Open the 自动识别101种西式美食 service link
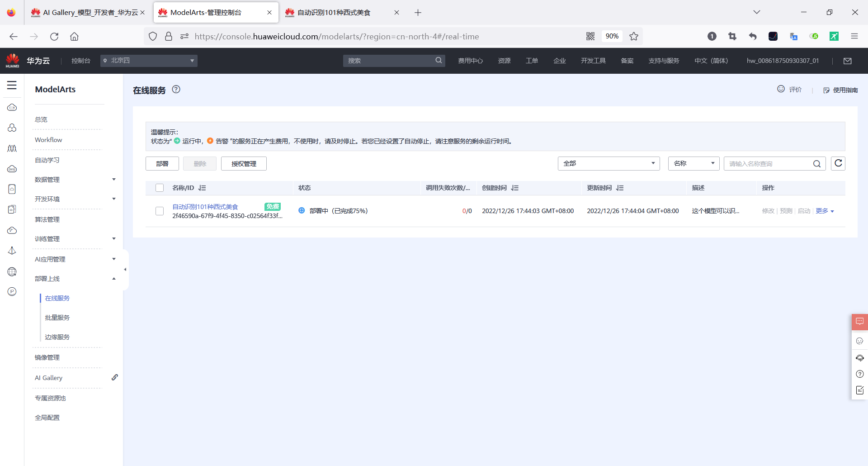 pos(205,207)
